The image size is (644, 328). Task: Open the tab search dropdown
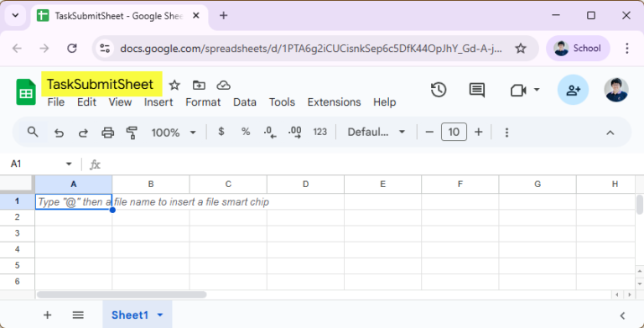tap(16, 16)
